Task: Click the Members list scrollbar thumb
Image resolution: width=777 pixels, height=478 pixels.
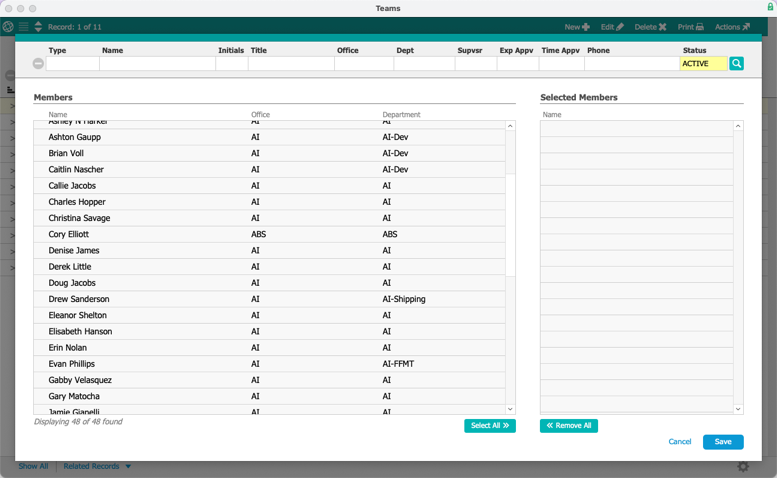Action: pyautogui.click(x=510, y=225)
